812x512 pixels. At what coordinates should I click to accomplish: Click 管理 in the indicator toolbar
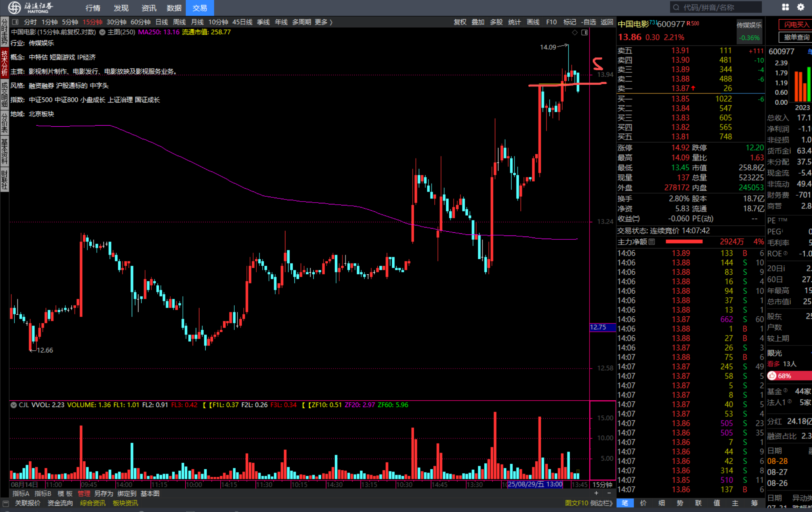tap(84, 493)
